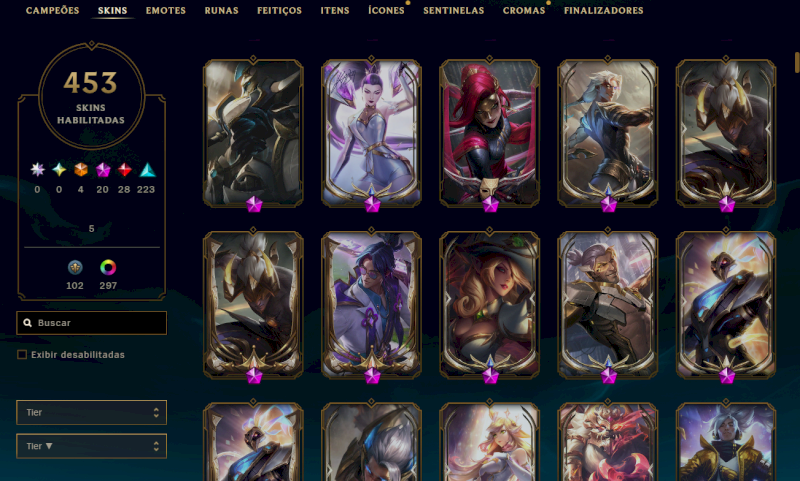Click the rainbow chroma ring icon above 297
Viewport: 800px width, 481px height.
(108, 267)
